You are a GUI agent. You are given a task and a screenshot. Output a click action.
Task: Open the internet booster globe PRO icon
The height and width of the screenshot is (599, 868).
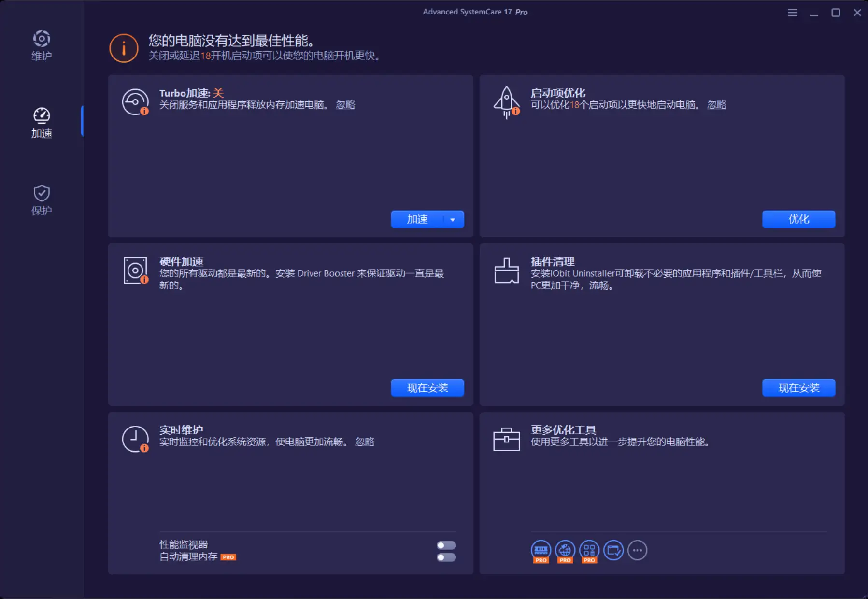565,551
